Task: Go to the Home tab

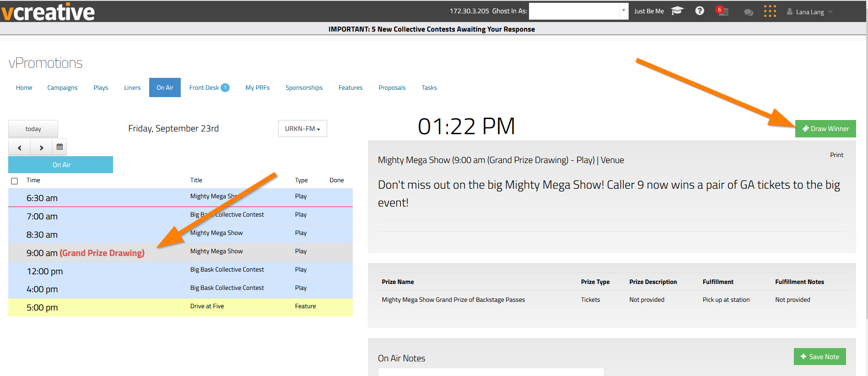Action: pyautogui.click(x=24, y=87)
